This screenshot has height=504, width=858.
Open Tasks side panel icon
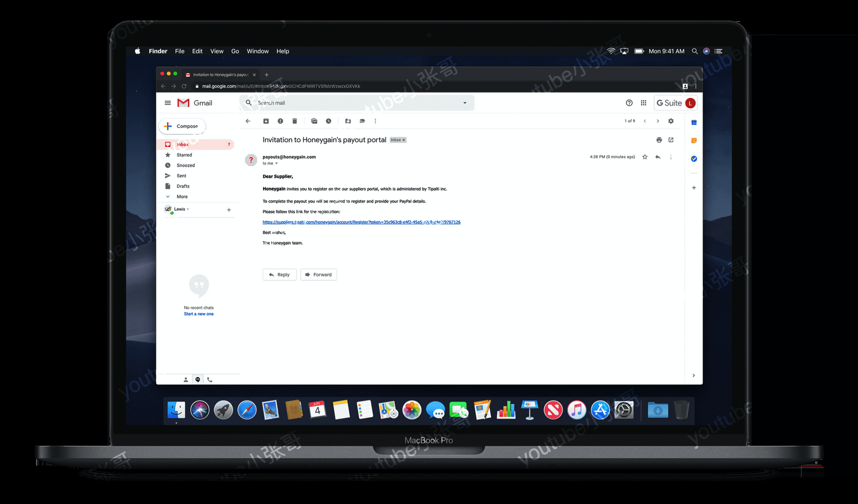[694, 159]
